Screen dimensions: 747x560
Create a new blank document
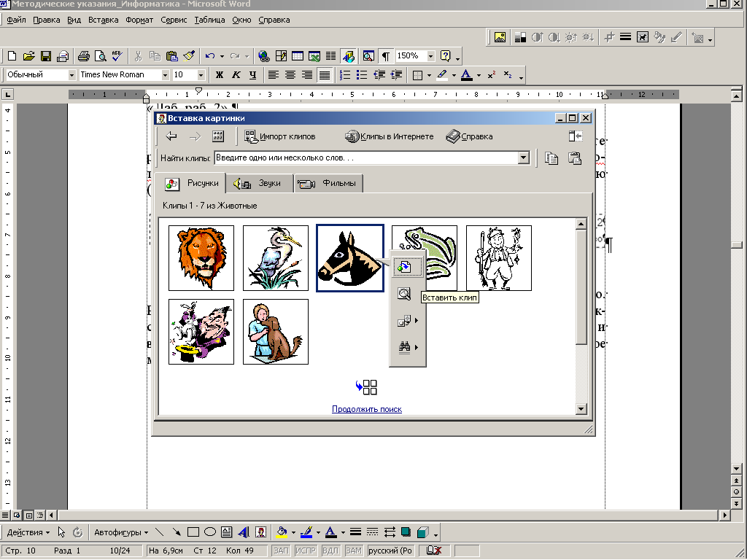pos(12,56)
